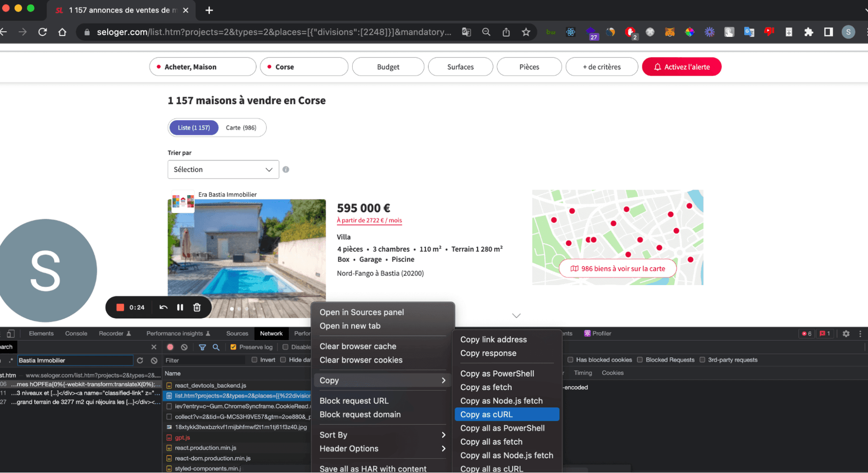Refresh the DevTools search results
868x473 pixels.
pyautogui.click(x=140, y=361)
